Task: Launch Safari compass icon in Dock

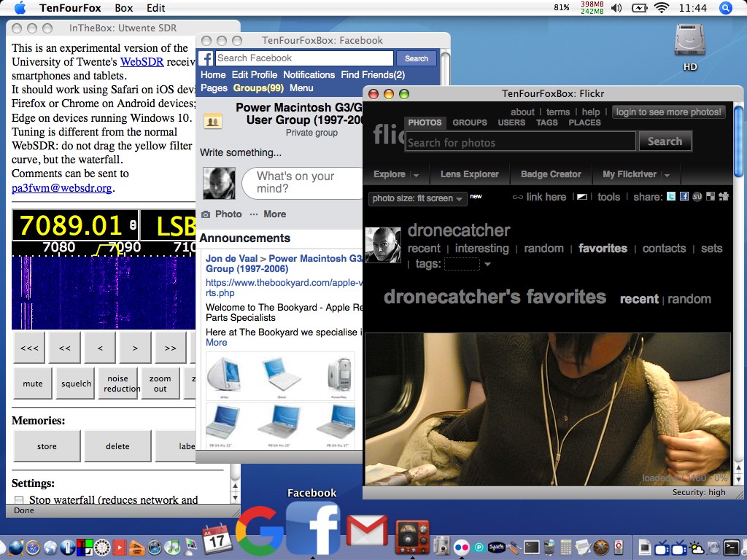Action: [33, 548]
